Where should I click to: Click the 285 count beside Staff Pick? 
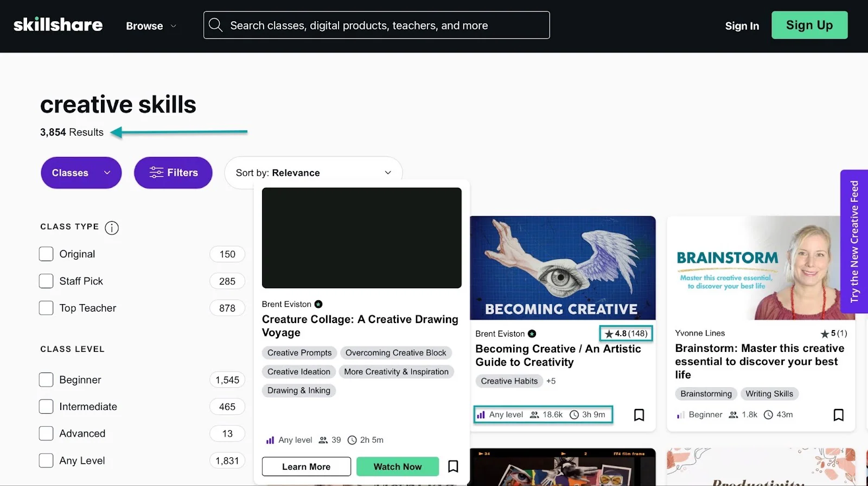click(x=227, y=281)
